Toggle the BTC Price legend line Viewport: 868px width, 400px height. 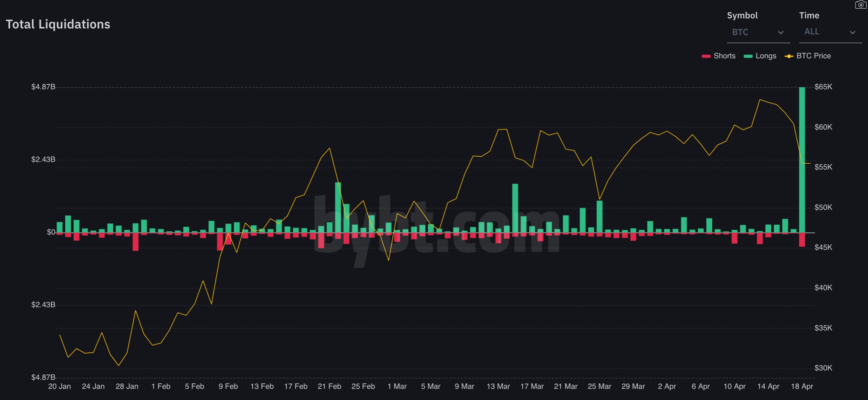click(x=807, y=56)
